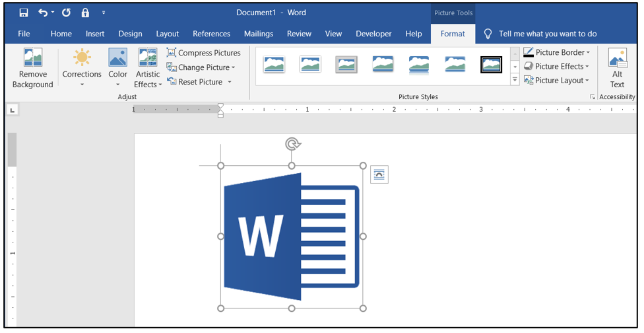
Task: Select the Developer tab
Action: (x=373, y=34)
